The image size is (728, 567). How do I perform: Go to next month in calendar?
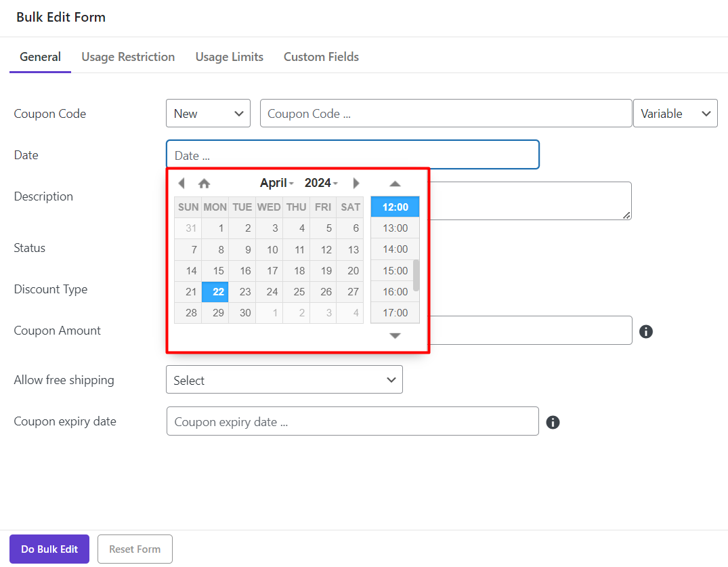356,184
